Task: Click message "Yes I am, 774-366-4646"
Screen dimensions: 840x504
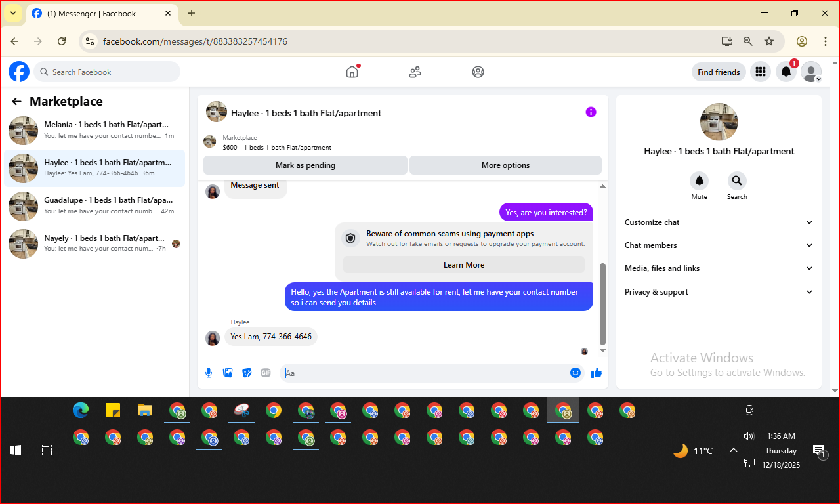Action: click(271, 337)
